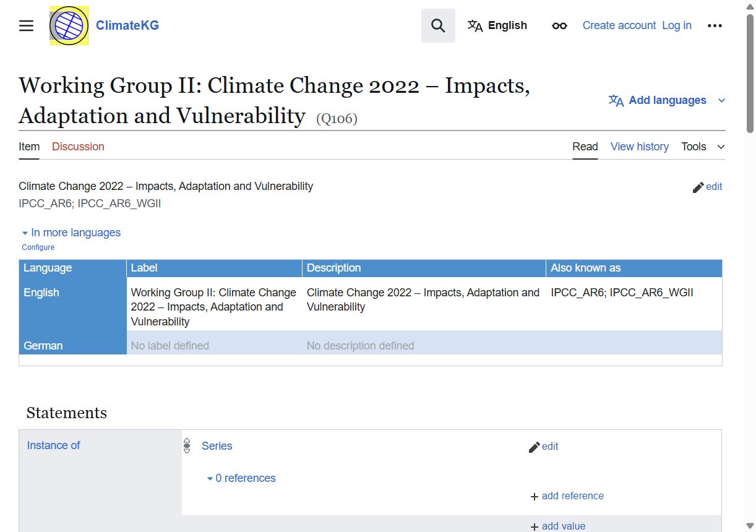Click the rank selector icon beside Series

187,446
